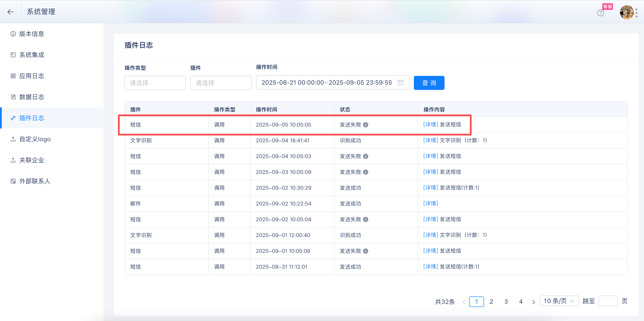This screenshot has height=321, width=644.
Task: Open 详情 link for 2025-09-03 10:05:09 row
Action: [431, 172]
